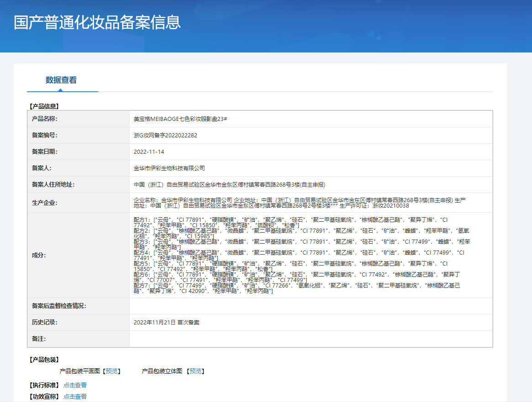Click 预览 link for 产品包装立体图
Viewport: 532px width, 402px height.
pos(195,371)
